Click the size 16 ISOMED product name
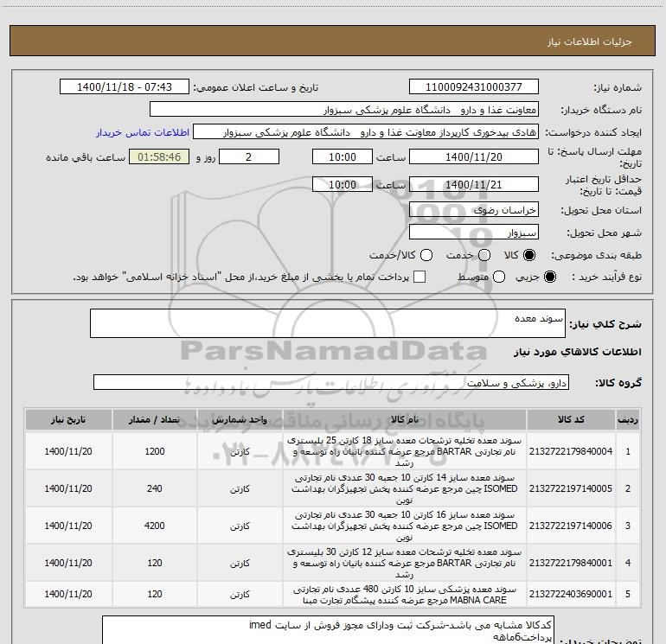Image resolution: width=666 pixels, height=644 pixels. (405, 526)
